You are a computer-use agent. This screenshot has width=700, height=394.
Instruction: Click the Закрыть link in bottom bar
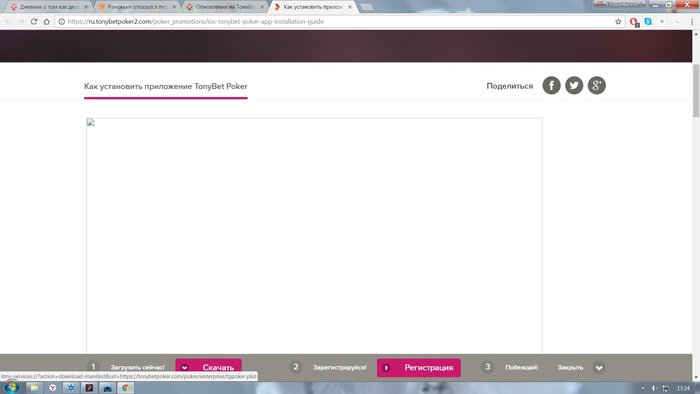570,368
